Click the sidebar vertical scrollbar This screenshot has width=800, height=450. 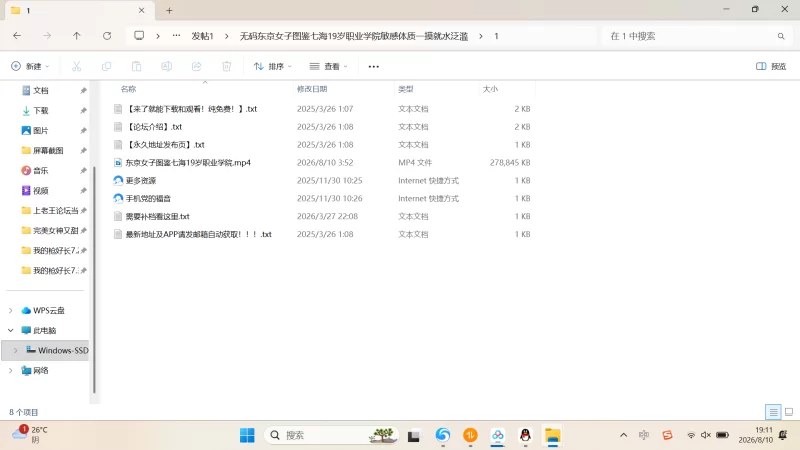tap(94, 280)
